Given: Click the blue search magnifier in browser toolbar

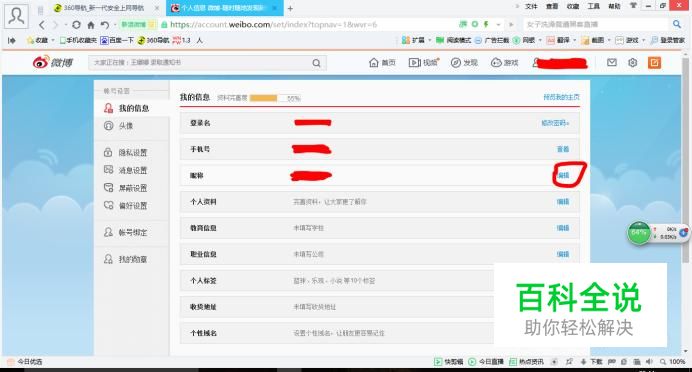Looking at the screenshot, I should click(677, 24).
